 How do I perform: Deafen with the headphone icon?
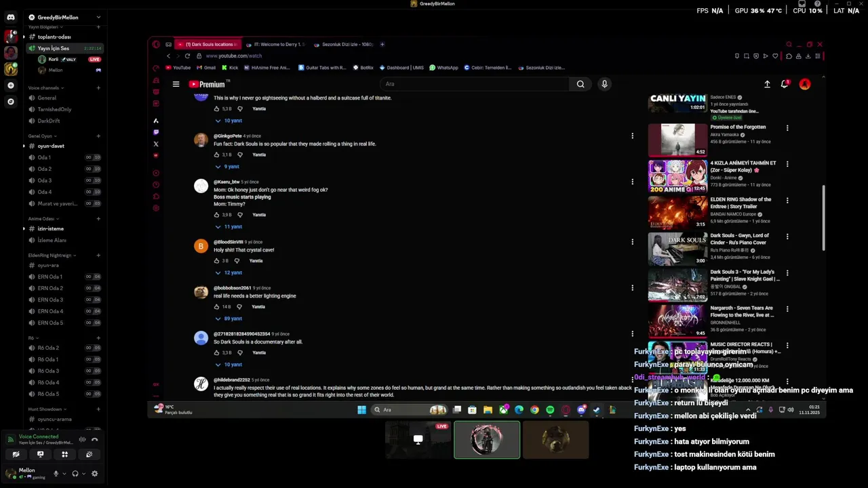[x=75, y=474]
